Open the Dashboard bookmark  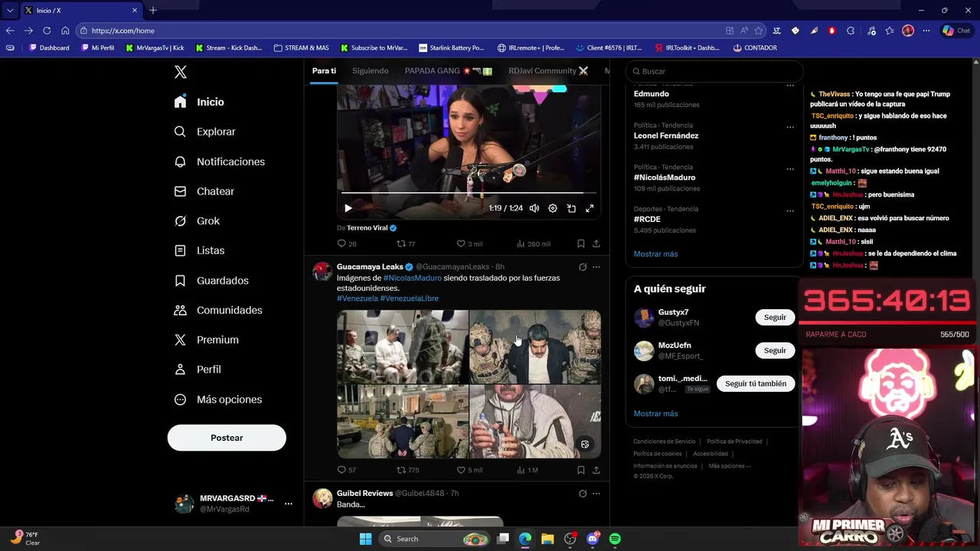[x=49, y=47]
